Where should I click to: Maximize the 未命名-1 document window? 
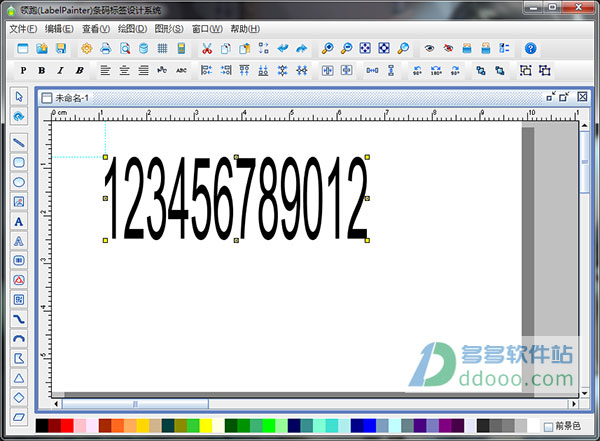[564, 97]
